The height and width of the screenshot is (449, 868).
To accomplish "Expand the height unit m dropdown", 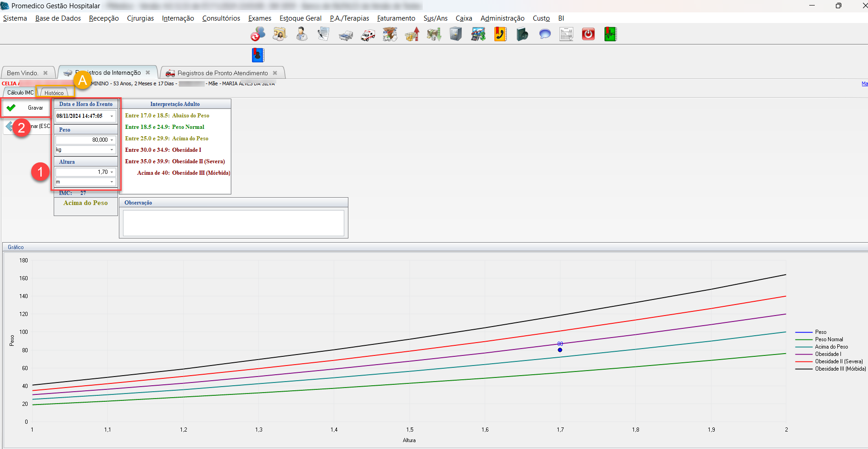I will tap(112, 182).
